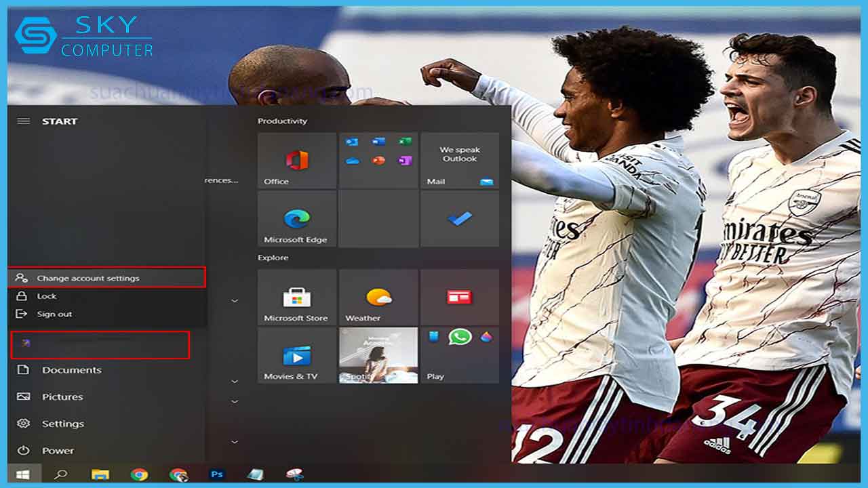Open the Spotify tile
Image resolution: width=868 pixels, height=488 pixels.
click(x=378, y=354)
